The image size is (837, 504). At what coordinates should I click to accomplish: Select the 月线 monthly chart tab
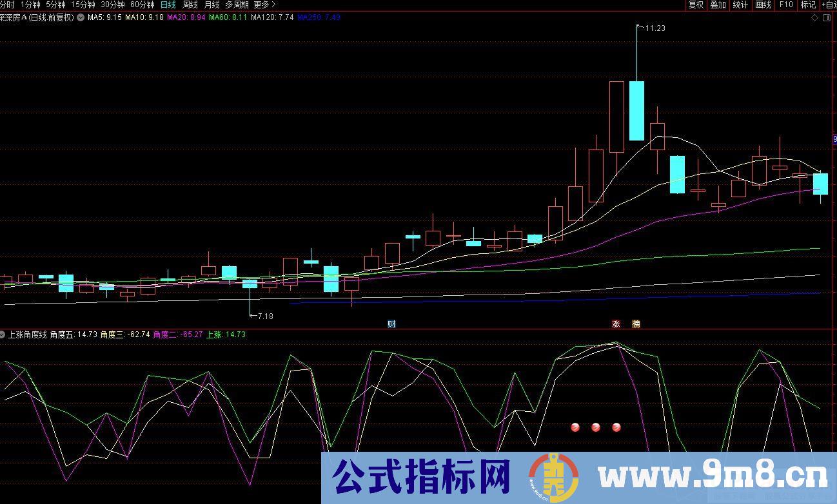tap(212, 5)
